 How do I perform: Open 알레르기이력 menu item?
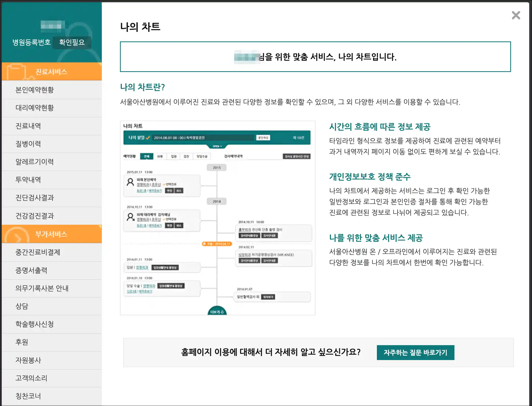point(52,162)
